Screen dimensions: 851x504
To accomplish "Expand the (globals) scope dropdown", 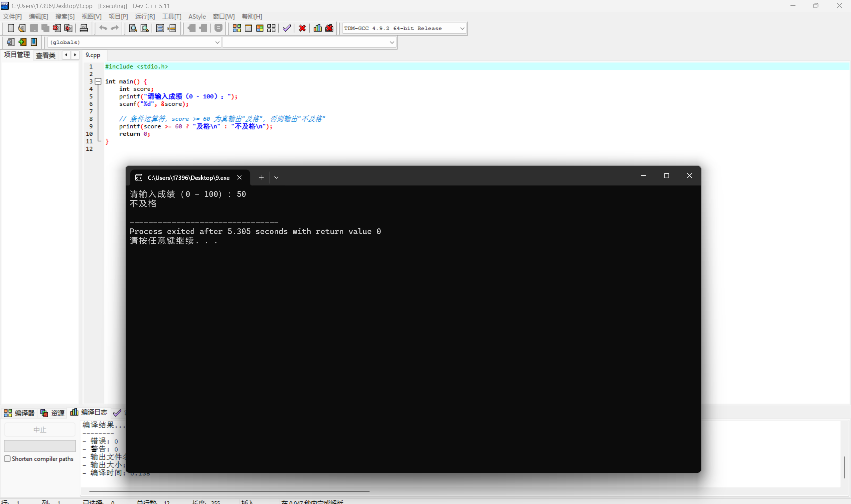I will (x=217, y=43).
